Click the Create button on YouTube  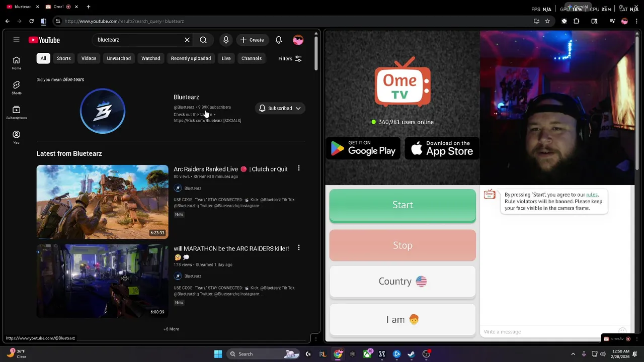point(252,40)
